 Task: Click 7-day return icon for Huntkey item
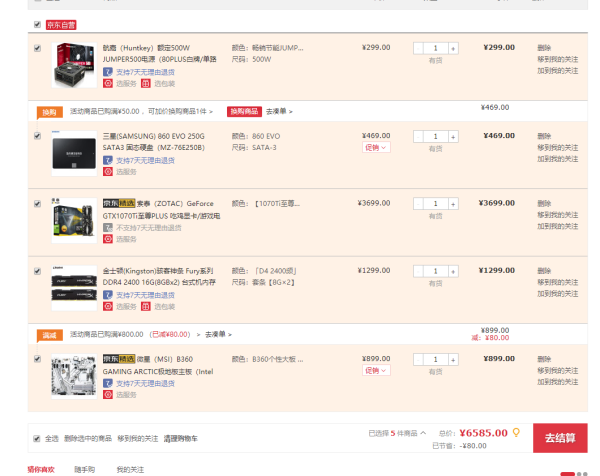(108, 72)
